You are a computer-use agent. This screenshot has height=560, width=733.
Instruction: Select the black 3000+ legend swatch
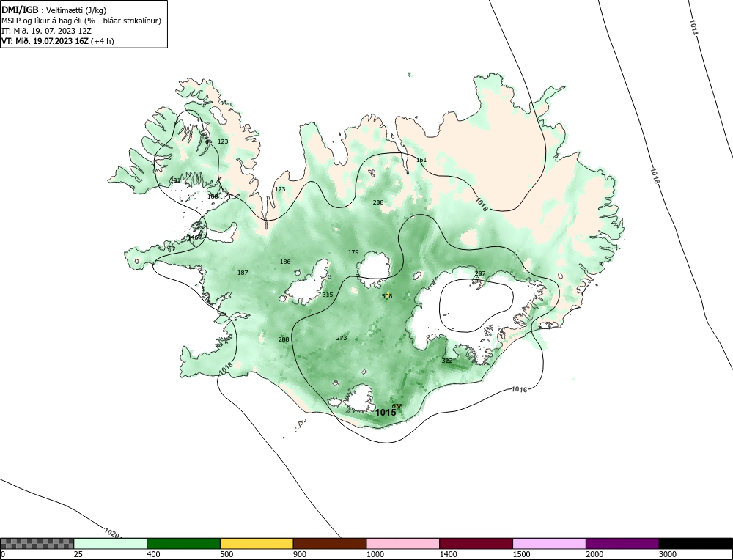click(696, 543)
